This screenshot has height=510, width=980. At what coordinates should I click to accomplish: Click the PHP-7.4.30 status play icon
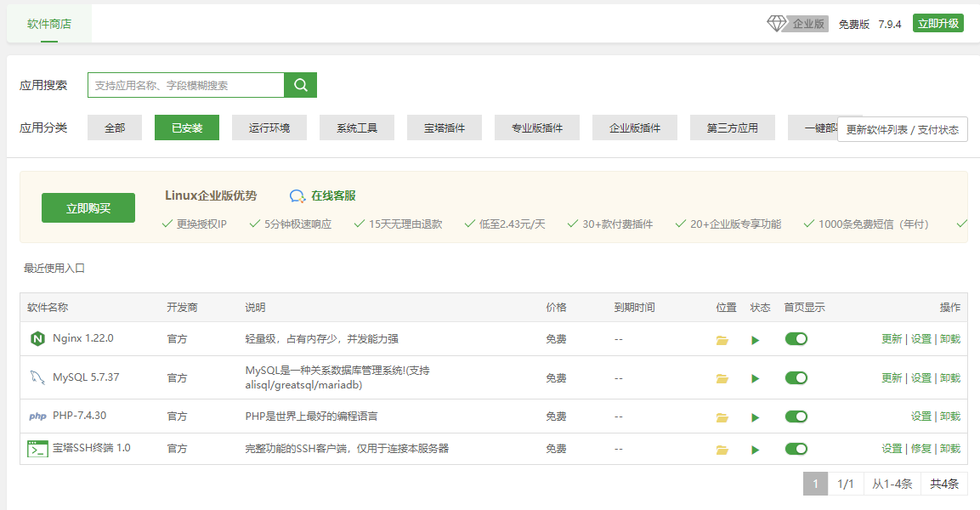(x=755, y=417)
